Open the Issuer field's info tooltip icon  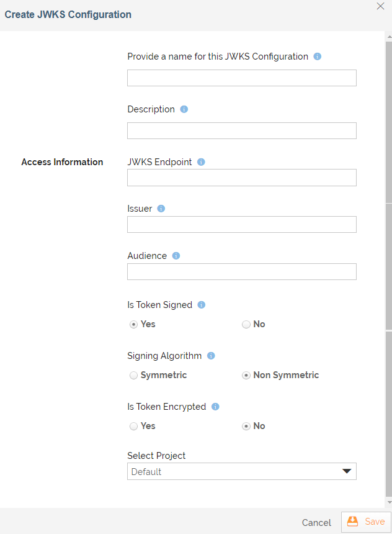click(x=161, y=209)
